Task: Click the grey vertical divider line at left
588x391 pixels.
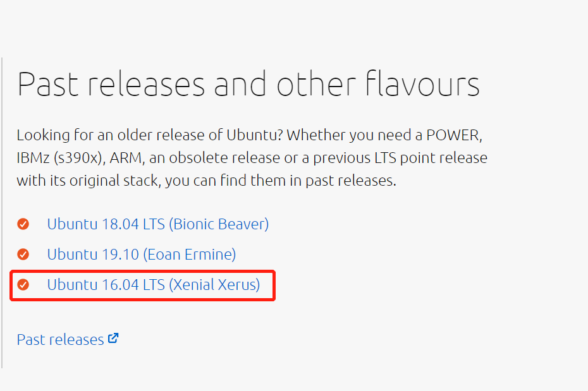Action: tap(3, 213)
